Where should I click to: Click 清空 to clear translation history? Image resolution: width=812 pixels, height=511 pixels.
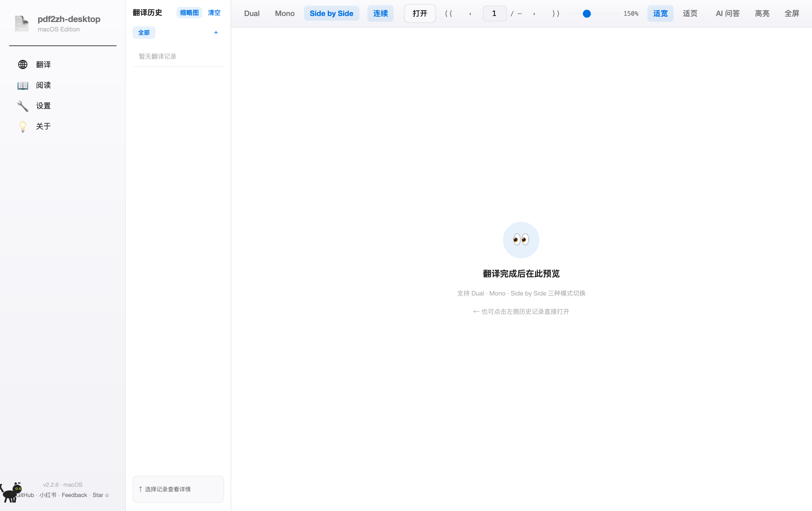coord(214,13)
